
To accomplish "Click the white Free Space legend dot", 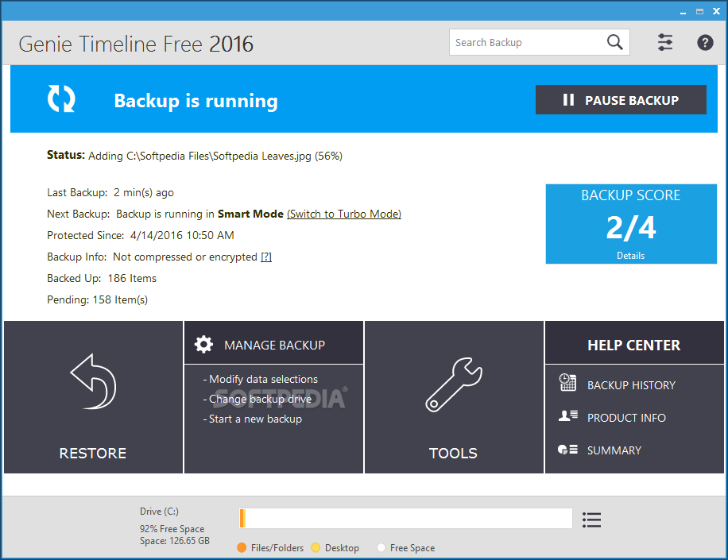I will click(x=381, y=547).
